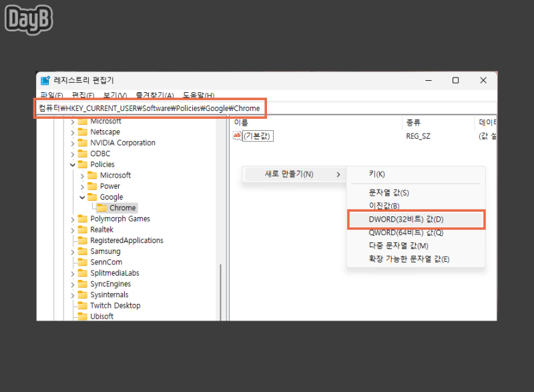
Task: Choose 확장 가능한 문자열 값(E)
Action: [416, 259]
